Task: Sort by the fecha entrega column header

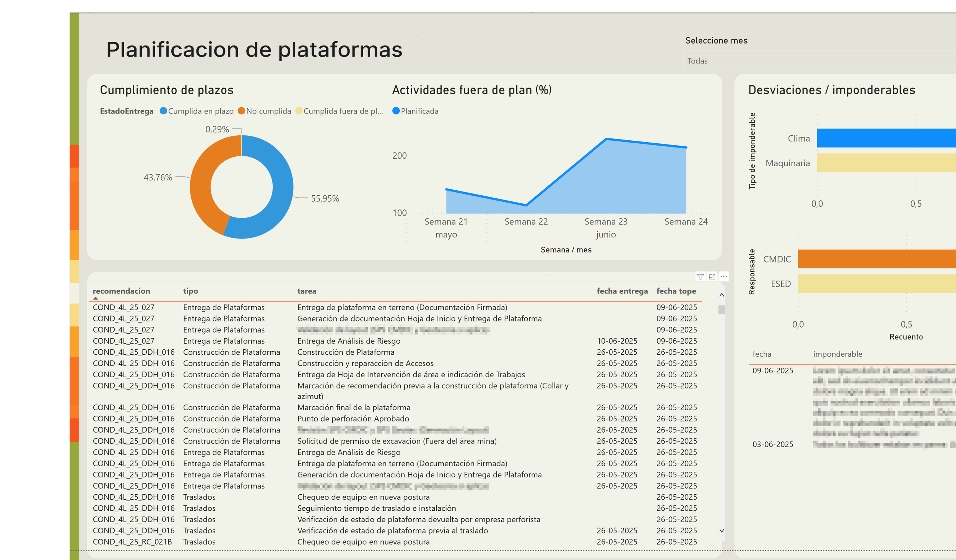Action: point(622,291)
